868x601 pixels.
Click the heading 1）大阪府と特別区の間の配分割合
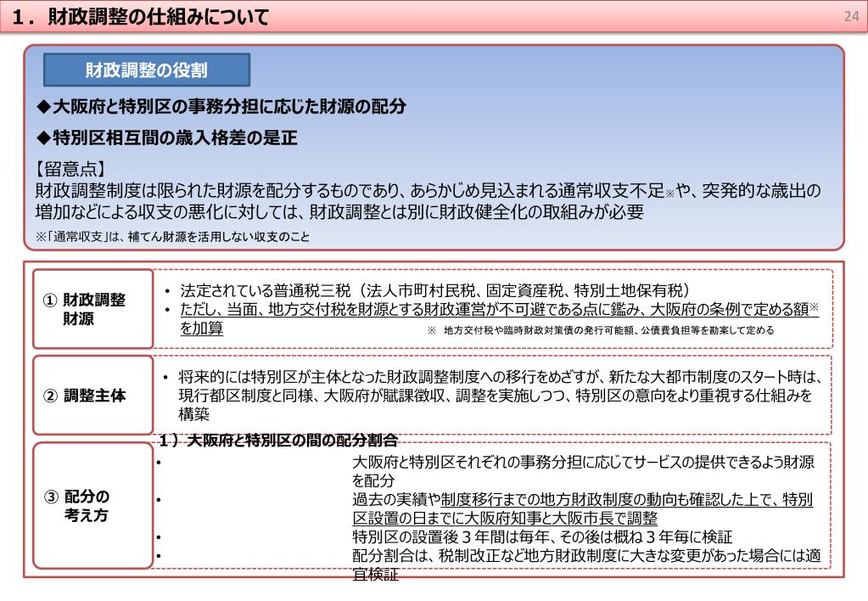coord(278,440)
